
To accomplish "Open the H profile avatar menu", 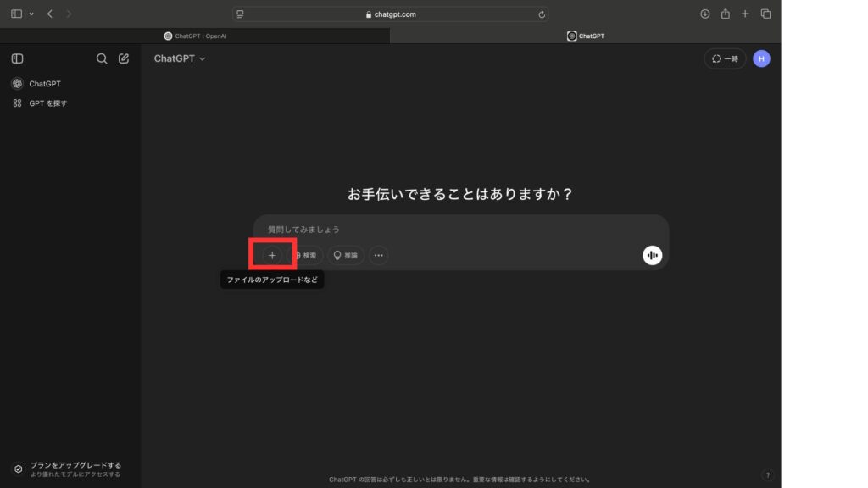I will tap(761, 58).
